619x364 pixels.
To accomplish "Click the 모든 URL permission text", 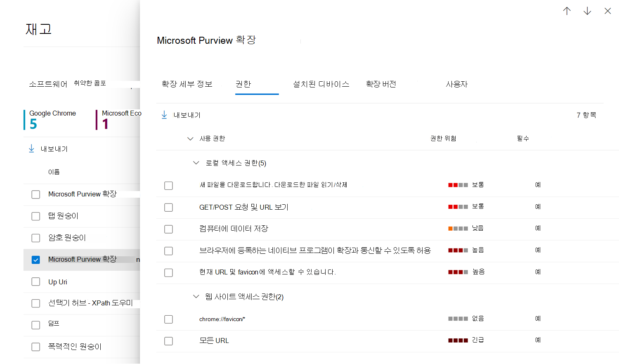I will click(214, 340).
